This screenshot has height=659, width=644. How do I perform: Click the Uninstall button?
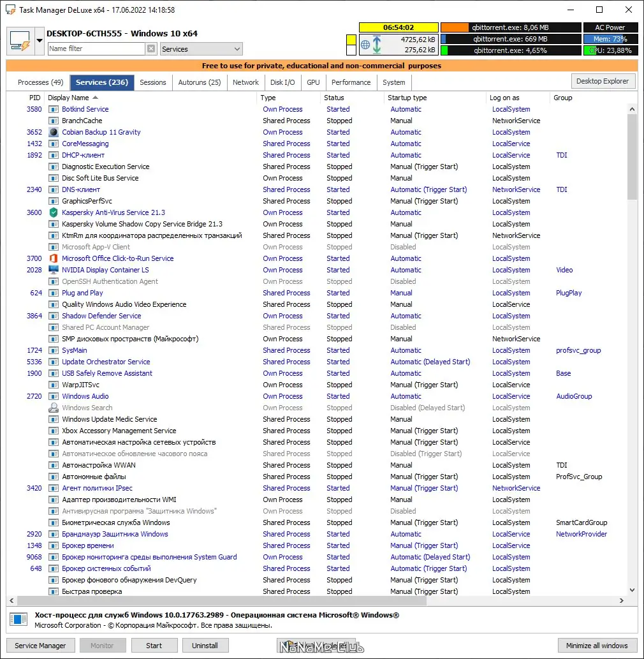tap(205, 646)
